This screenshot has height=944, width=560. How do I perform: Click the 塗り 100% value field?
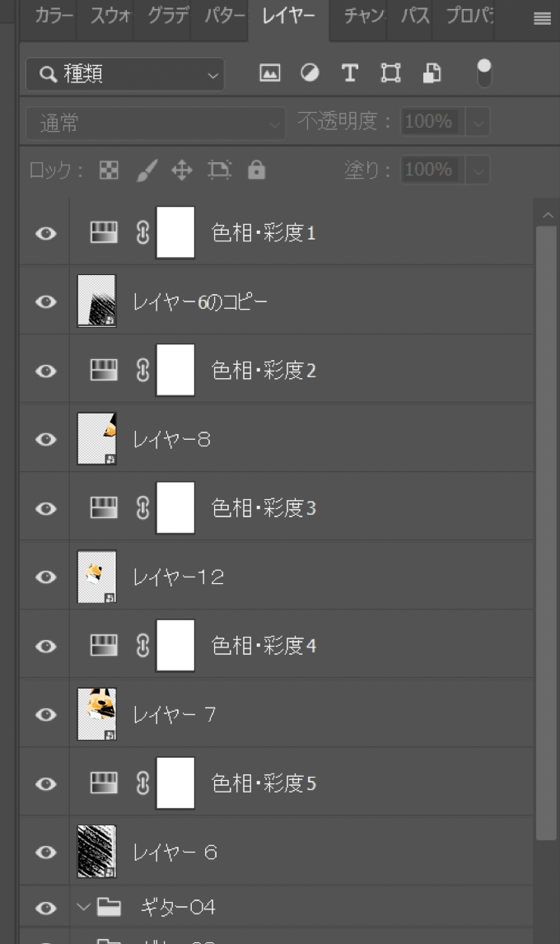coord(432,171)
